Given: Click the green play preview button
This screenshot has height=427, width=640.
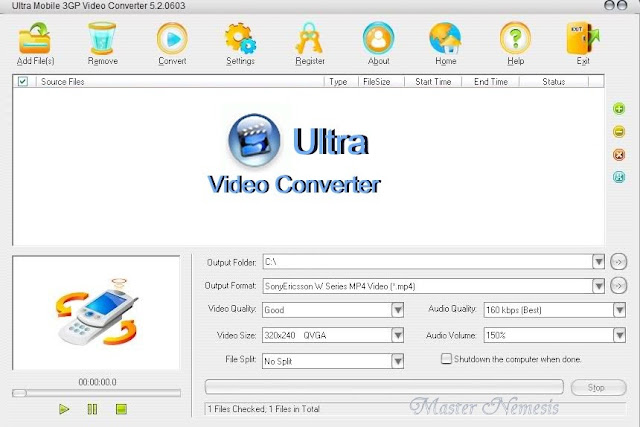Looking at the screenshot, I should pyautogui.click(x=64, y=409).
